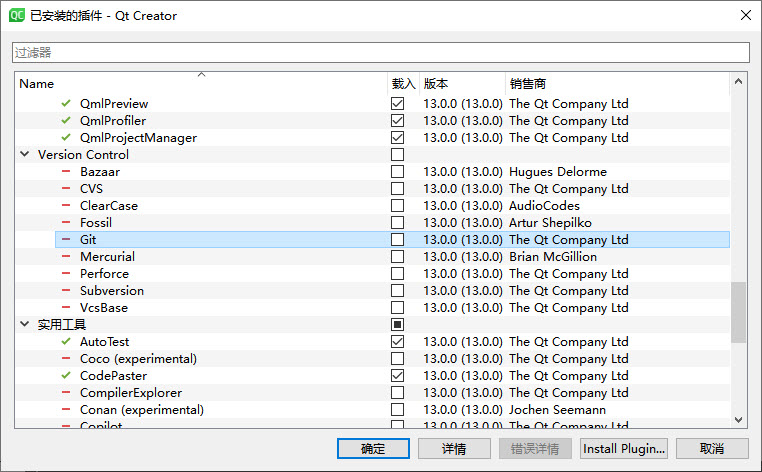The height and width of the screenshot is (472, 762).
Task: Select the ClearCase plugin row
Action: coord(373,206)
